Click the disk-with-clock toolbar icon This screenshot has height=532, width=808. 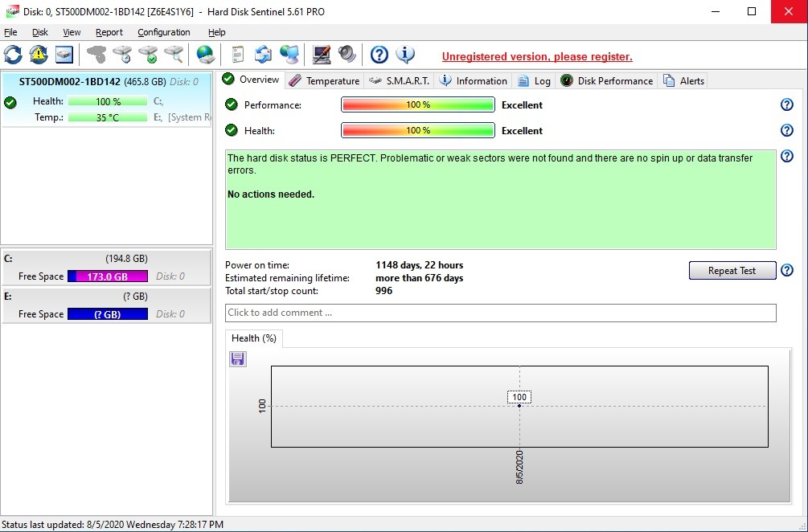click(x=122, y=55)
